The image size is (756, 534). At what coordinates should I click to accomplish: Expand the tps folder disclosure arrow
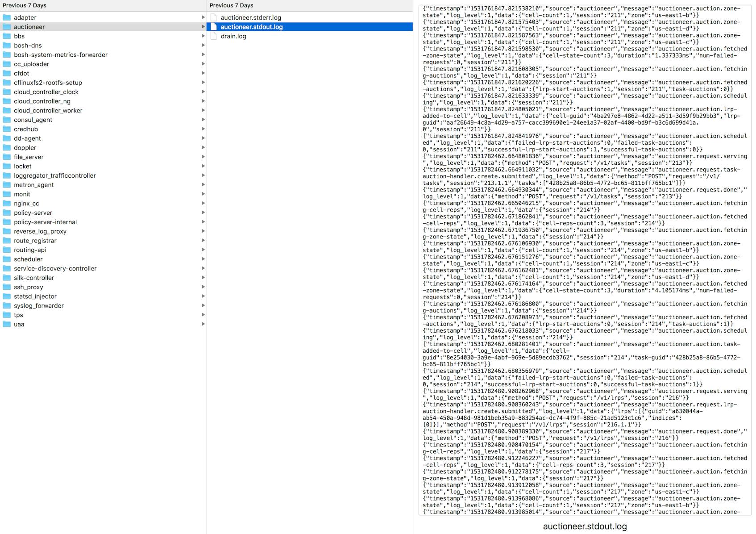203,315
